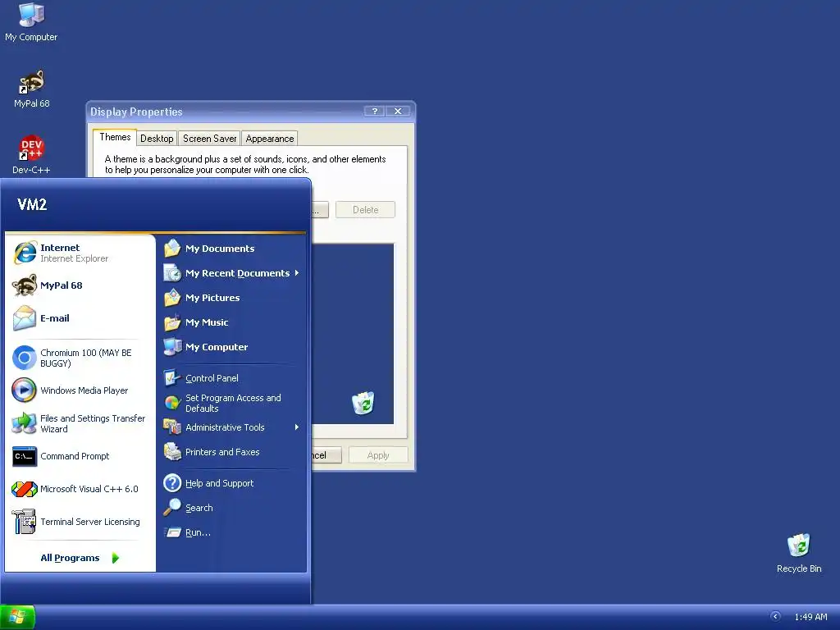The image size is (840, 630).
Task: Expand Administrative Tools submenu arrow
Action: click(296, 427)
